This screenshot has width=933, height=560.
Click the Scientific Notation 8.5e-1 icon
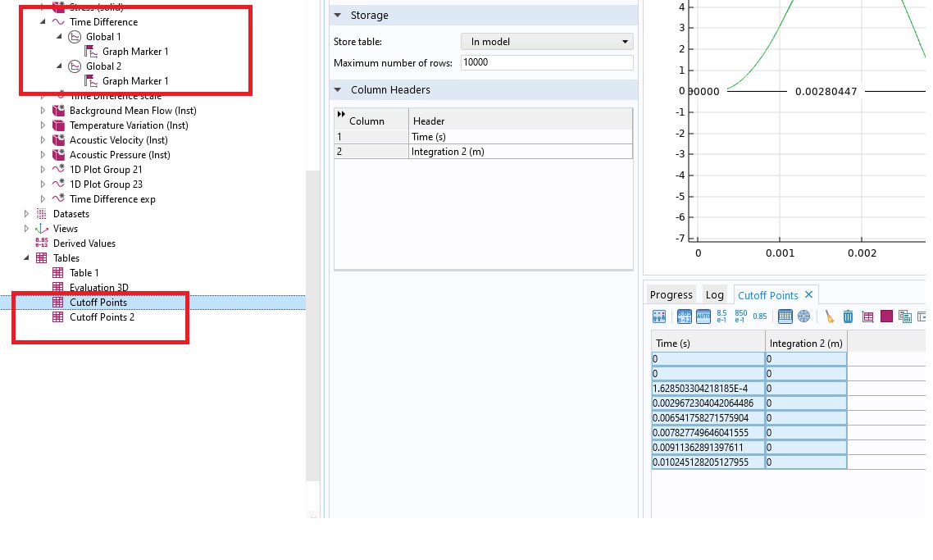(721, 316)
